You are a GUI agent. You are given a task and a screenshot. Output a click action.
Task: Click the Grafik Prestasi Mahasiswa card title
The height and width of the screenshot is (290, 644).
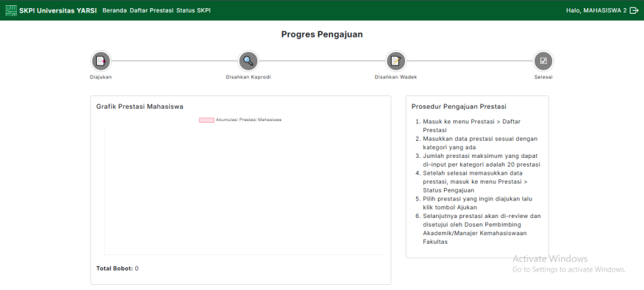pyautogui.click(x=140, y=106)
